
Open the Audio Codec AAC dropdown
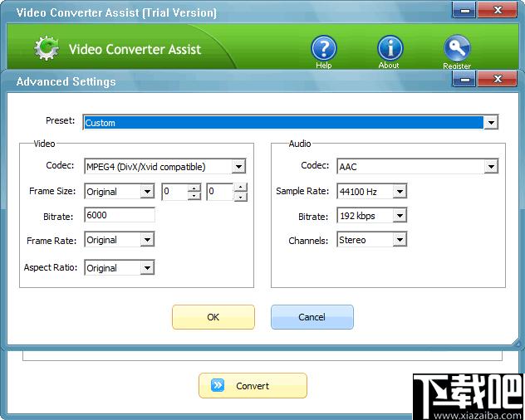pos(491,166)
